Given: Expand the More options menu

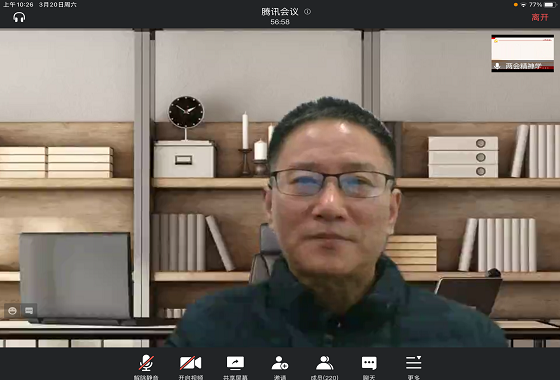Looking at the screenshot, I should coord(414,366).
